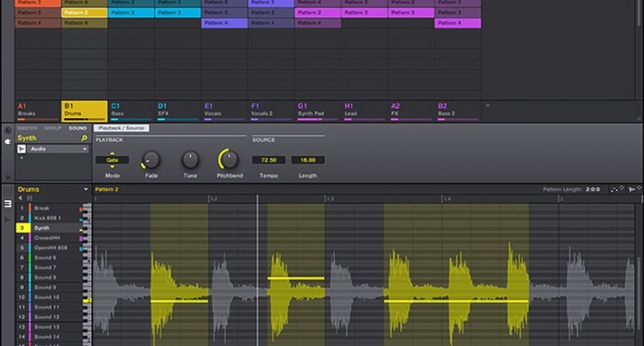The height and width of the screenshot is (346, 644).
Task: Click the square icon left of Drums header
Action: click(7, 191)
